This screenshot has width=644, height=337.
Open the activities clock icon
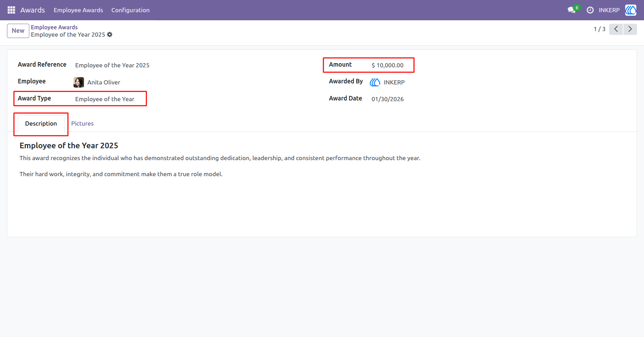(590, 10)
